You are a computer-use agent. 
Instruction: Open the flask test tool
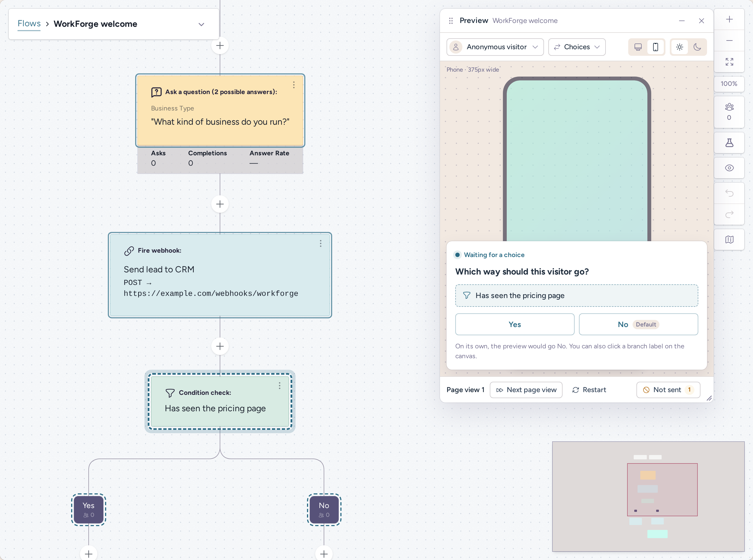pos(729,143)
